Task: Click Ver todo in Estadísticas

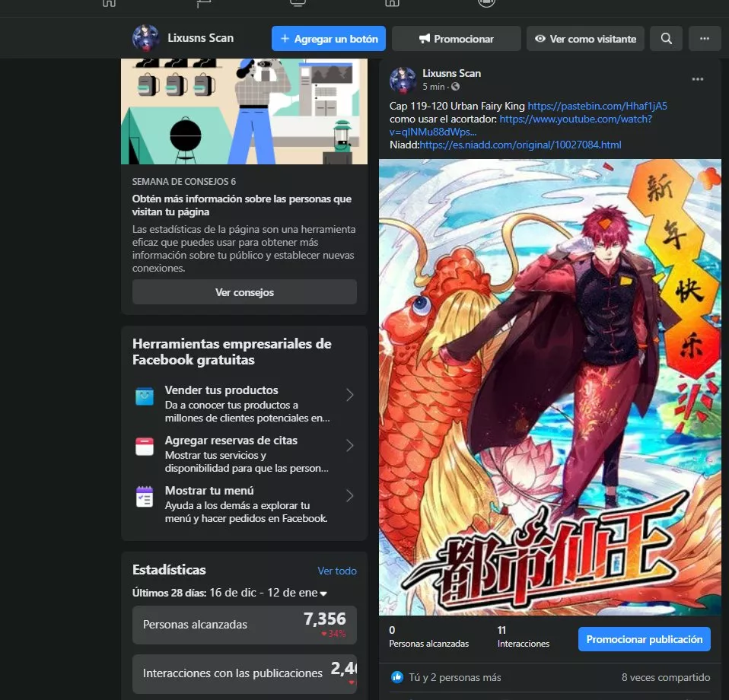Action: coord(337,571)
